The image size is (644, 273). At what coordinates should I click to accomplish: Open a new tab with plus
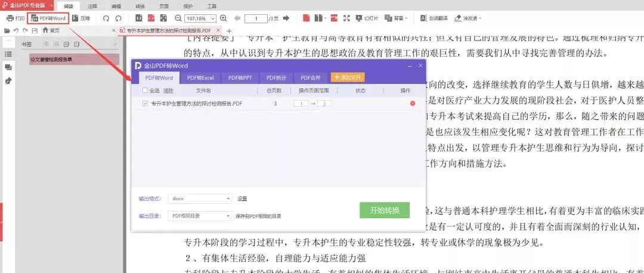(x=229, y=31)
